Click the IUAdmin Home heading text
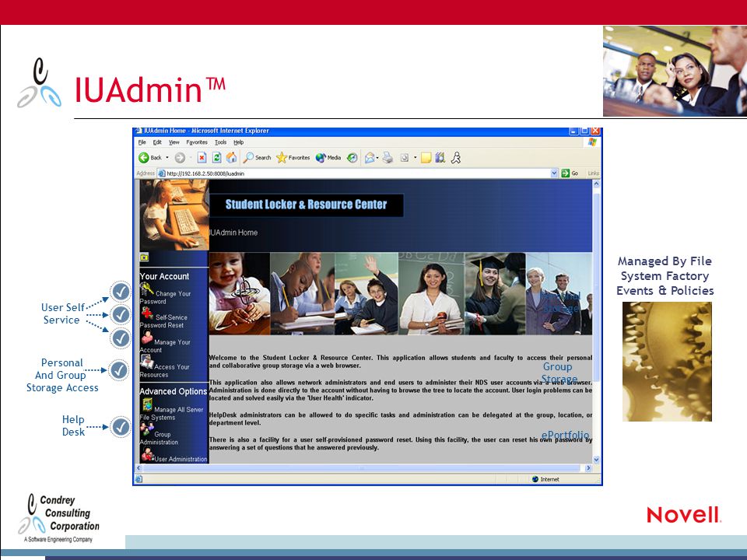Image resolution: width=747 pixels, height=560 pixels. pos(234,233)
